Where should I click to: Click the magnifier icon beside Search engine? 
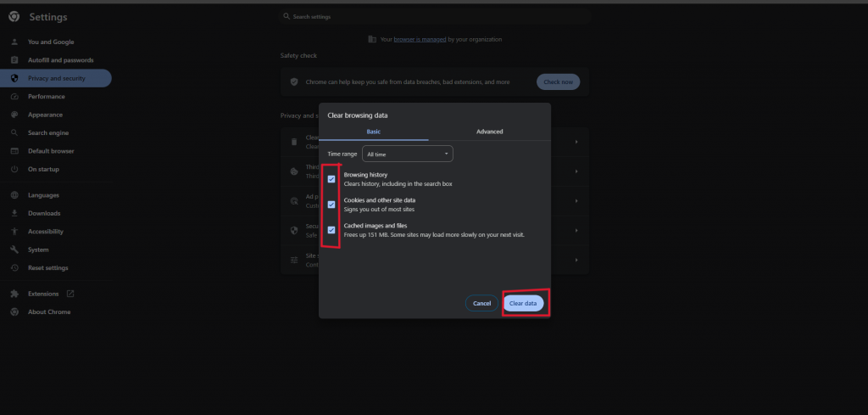click(x=15, y=133)
